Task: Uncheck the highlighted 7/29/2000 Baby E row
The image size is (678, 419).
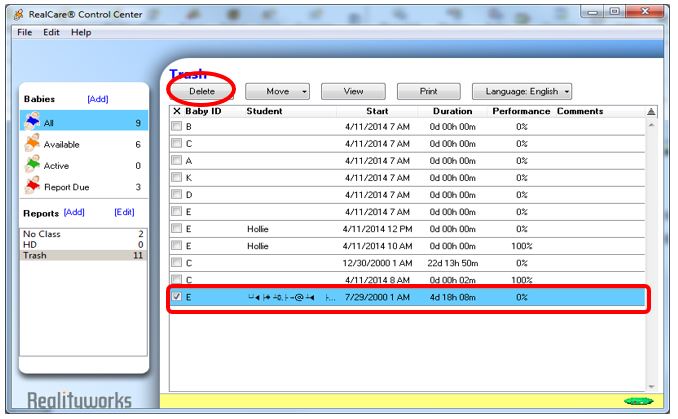Action: click(176, 297)
